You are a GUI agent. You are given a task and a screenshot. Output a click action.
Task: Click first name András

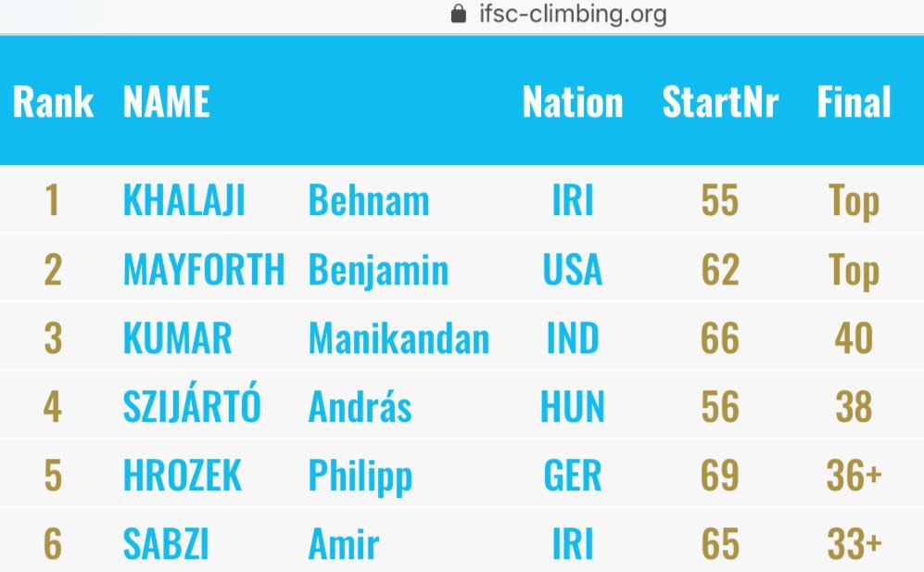point(360,407)
